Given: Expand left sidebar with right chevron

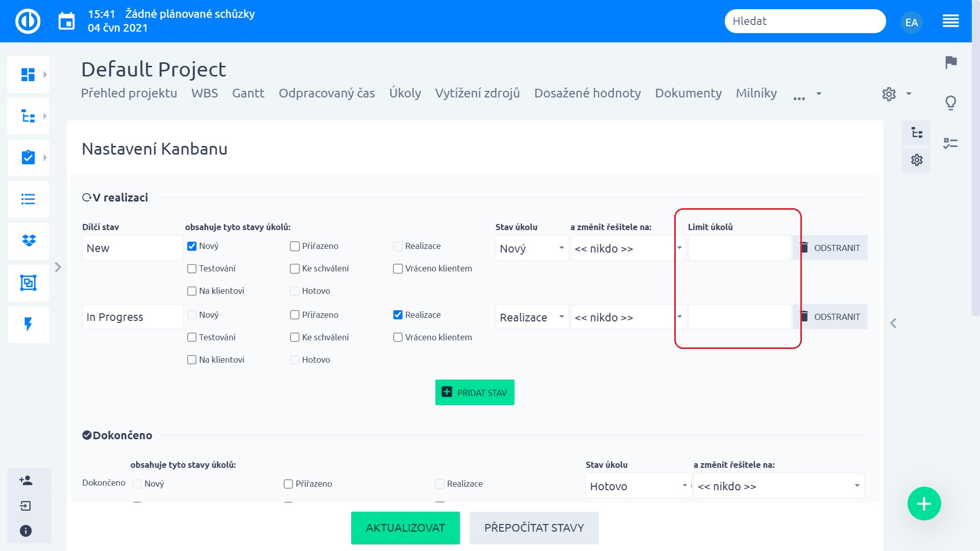Looking at the screenshot, I should pyautogui.click(x=58, y=267).
